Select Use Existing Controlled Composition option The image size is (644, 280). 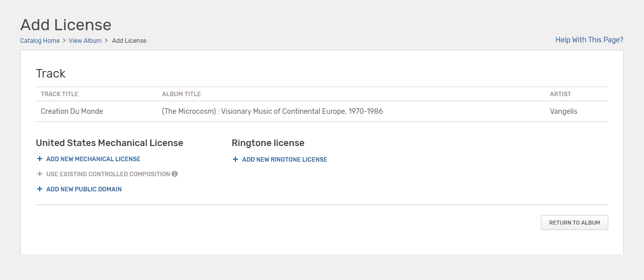pyautogui.click(x=108, y=174)
